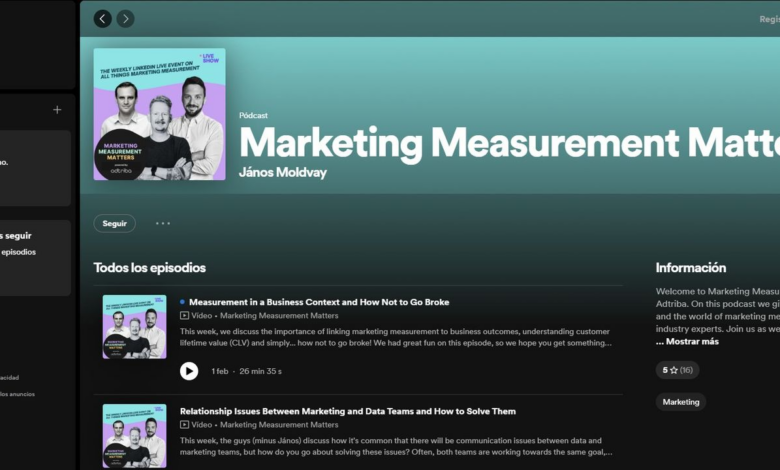
Task: Click the Relationship Issues episode thumbnail
Action: click(134, 436)
